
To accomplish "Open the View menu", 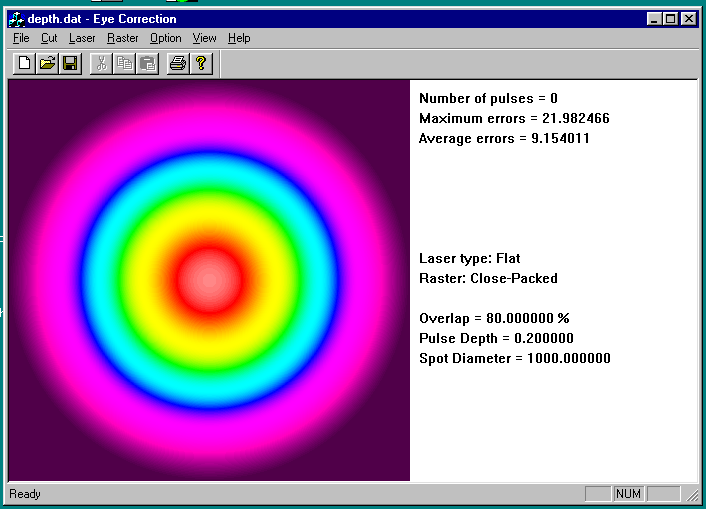I will (x=204, y=38).
